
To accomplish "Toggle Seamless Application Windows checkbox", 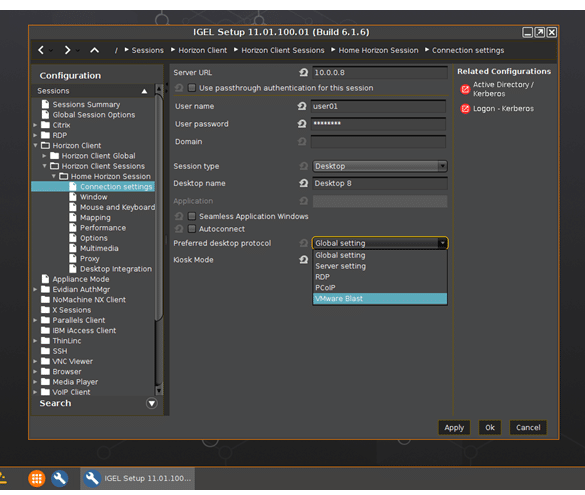I will click(x=192, y=216).
